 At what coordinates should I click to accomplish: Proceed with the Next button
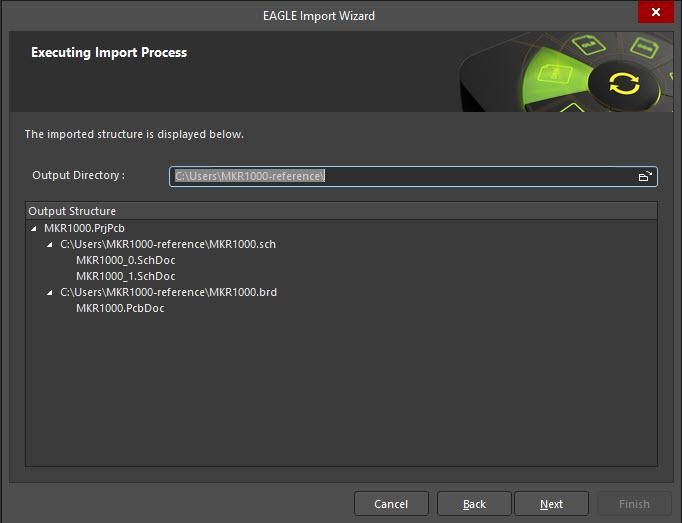(x=552, y=504)
